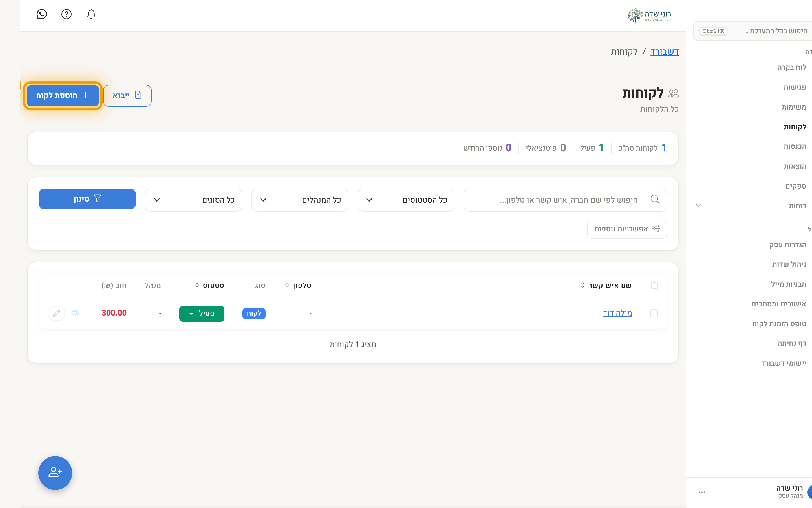Viewport: 812px width, 508px height.
Task: Open משימות in sidebar
Action: [794, 107]
